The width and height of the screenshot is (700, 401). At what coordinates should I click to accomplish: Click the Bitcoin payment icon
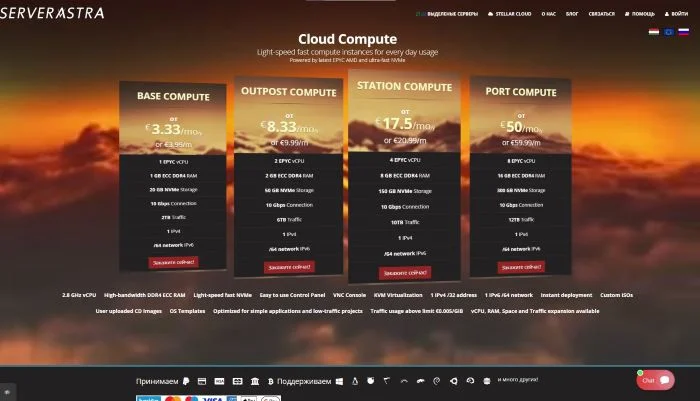coord(271,381)
